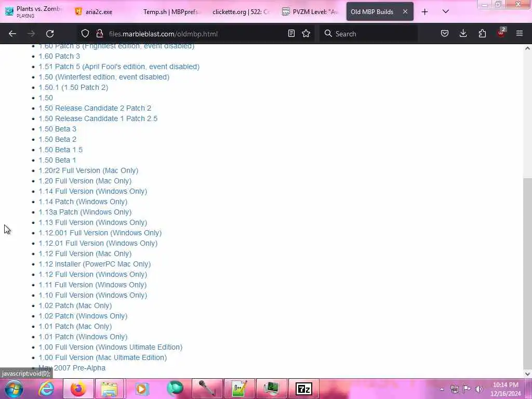Screen dimensions: 532x399
Task: Open 1.11 Full Version (Windows Only)
Action: pyautogui.click(x=92, y=285)
